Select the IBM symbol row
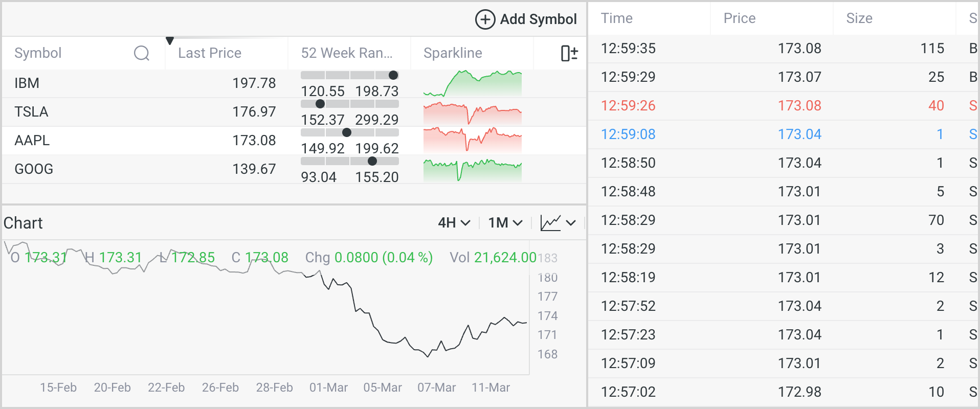Image resolution: width=980 pixels, height=409 pixels. pyautogui.click(x=294, y=83)
